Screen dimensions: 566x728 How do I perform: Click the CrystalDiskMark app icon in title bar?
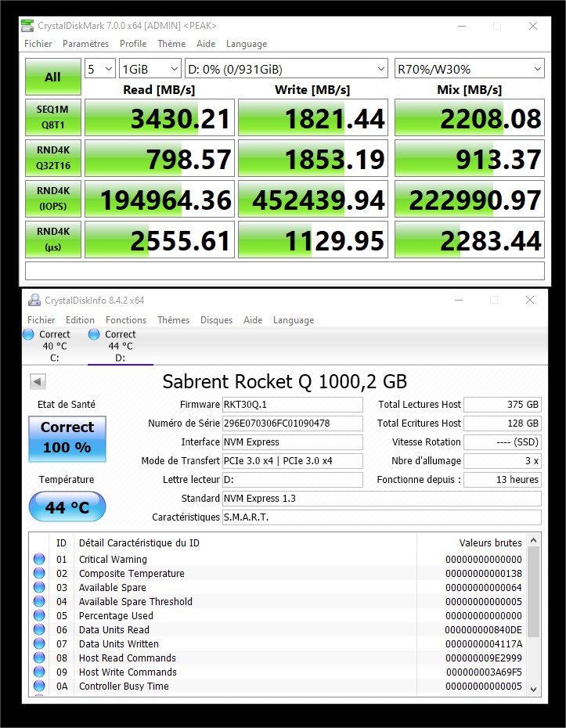(x=28, y=26)
